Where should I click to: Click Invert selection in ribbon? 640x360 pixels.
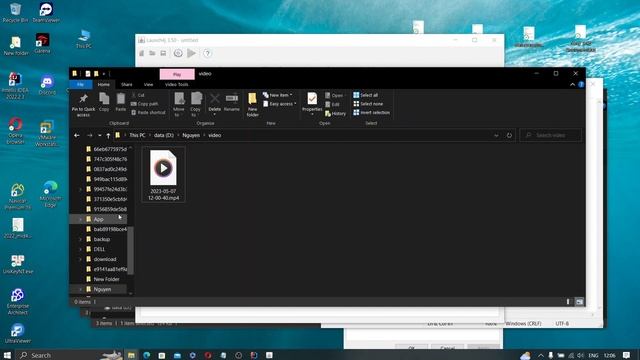click(x=371, y=113)
